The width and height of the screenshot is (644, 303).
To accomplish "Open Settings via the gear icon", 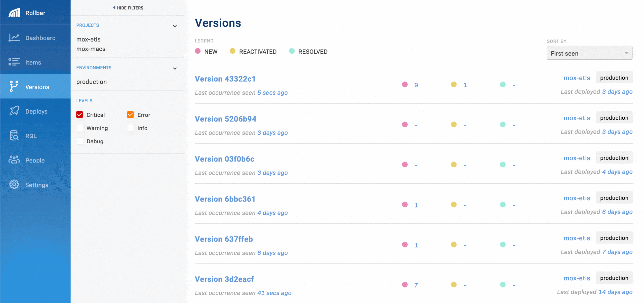I will coord(14,184).
